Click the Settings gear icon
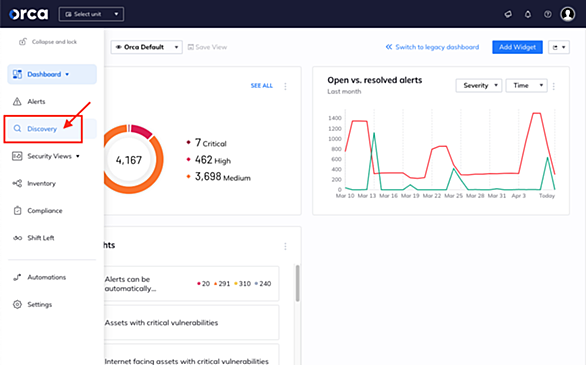The image size is (586, 365). coord(17,304)
